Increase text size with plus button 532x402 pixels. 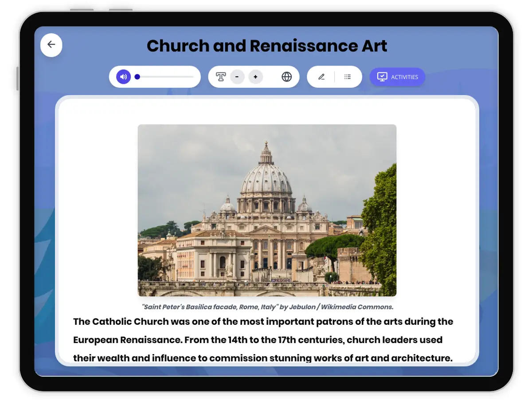255,77
